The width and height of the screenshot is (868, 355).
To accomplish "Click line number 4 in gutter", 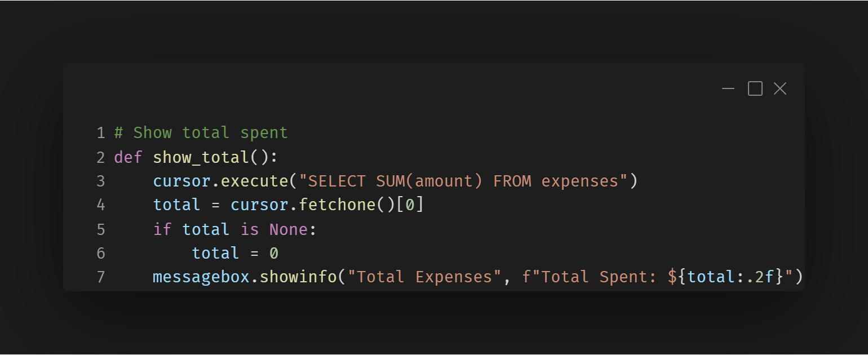I will (x=101, y=205).
